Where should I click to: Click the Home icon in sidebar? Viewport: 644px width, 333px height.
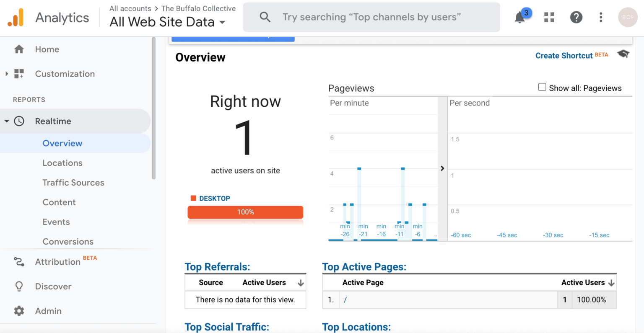click(x=19, y=49)
